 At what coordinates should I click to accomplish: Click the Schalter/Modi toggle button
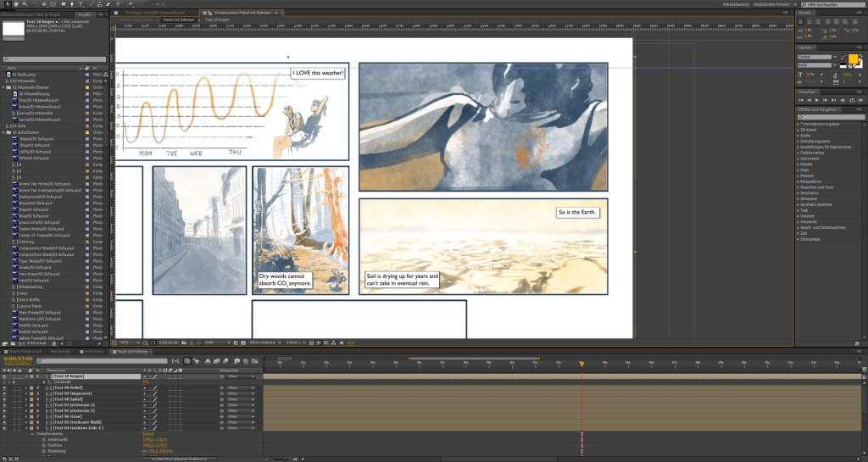178,459
